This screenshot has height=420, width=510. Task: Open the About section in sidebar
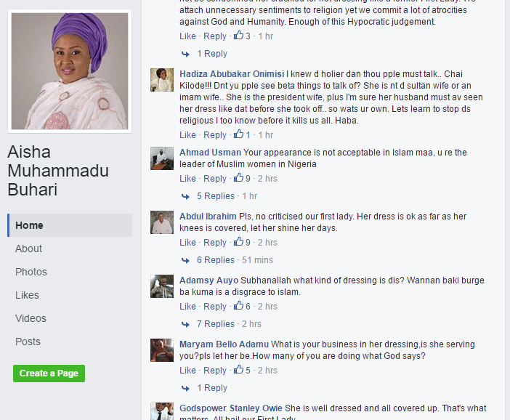(28, 249)
